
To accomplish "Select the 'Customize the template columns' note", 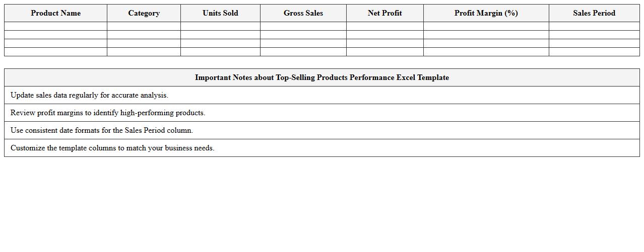I will (x=112, y=148).
